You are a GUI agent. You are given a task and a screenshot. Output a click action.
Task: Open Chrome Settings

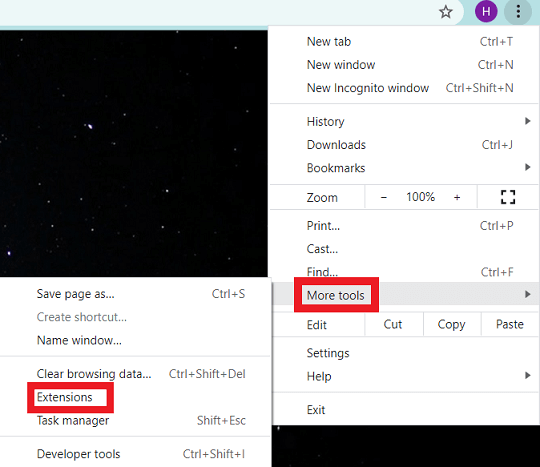[405, 353]
